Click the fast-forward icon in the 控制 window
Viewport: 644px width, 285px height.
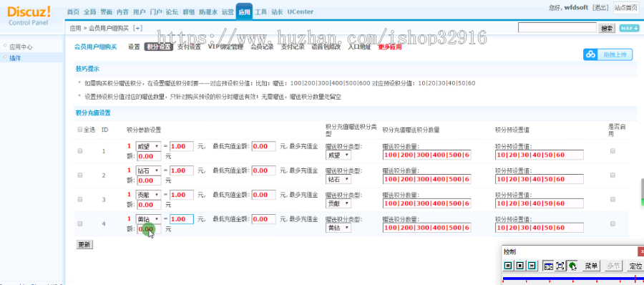coord(532,266)
